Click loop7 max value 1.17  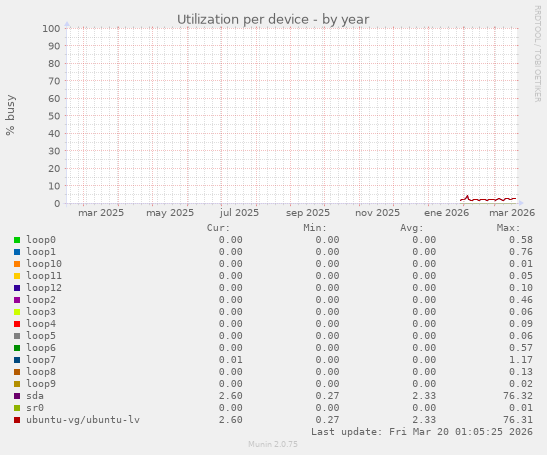pos(521,360)
